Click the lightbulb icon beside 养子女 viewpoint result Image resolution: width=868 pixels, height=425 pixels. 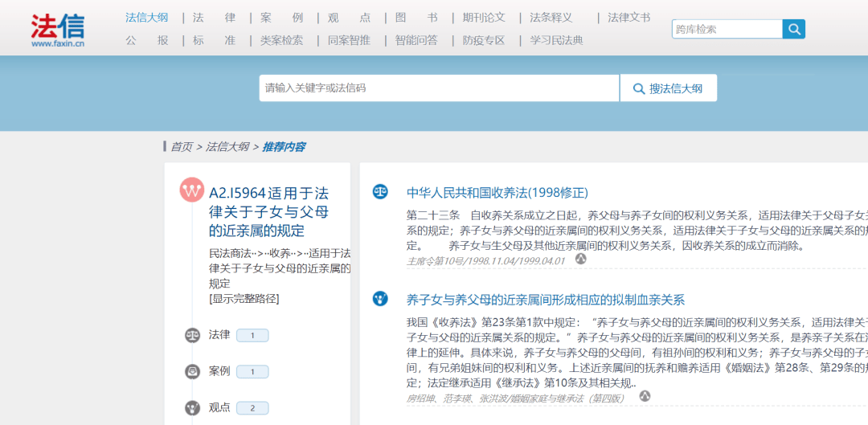[x=379, y=299]
